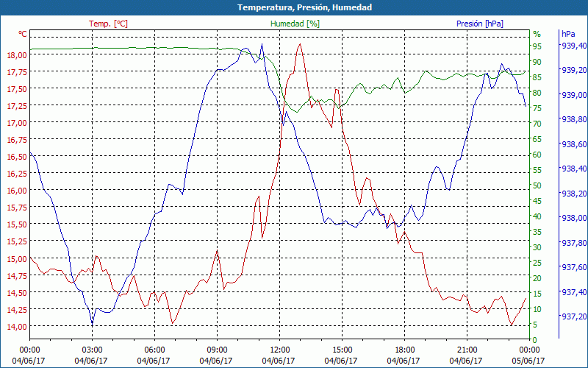Click the 12:00 time axis label

[x=280, y=350]
